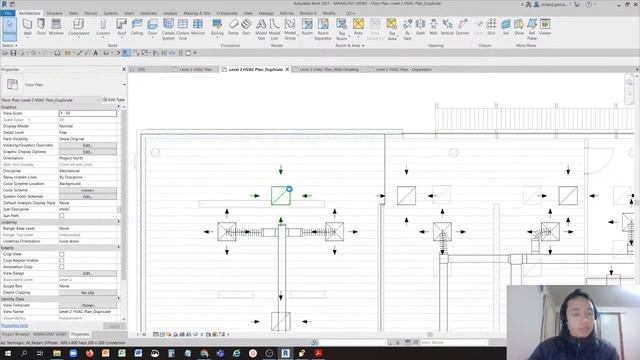Select the Room tool
Image resolution: width=640 pixels, height=360 pixels.
[307, 27]
